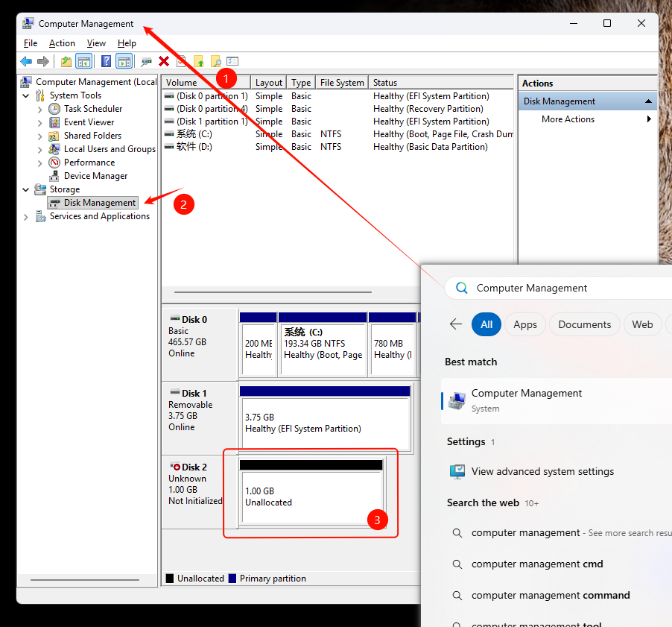This screenshot has width=672, height=627.
Task: Select the 1.00 GB Unallocated block
Action: pos(311,492)
